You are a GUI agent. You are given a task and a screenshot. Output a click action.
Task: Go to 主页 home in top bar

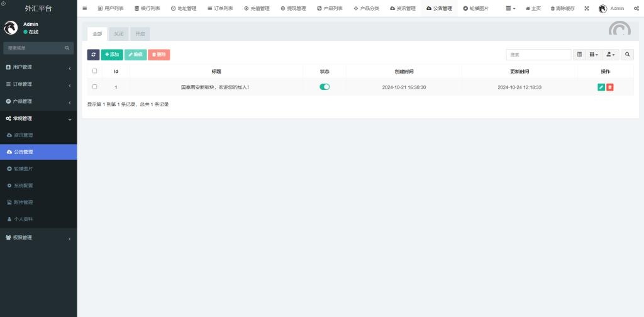(533, 8)
